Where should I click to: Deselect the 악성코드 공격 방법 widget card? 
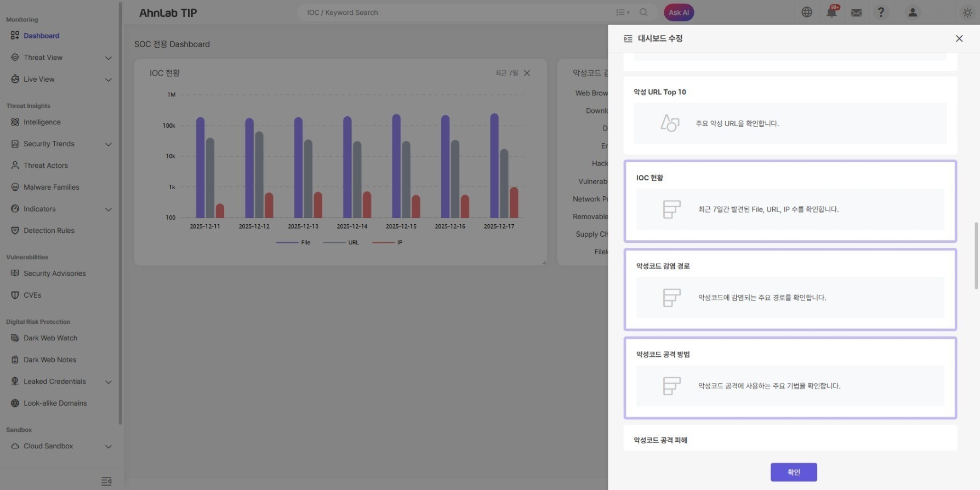click(x=790, y=378)
